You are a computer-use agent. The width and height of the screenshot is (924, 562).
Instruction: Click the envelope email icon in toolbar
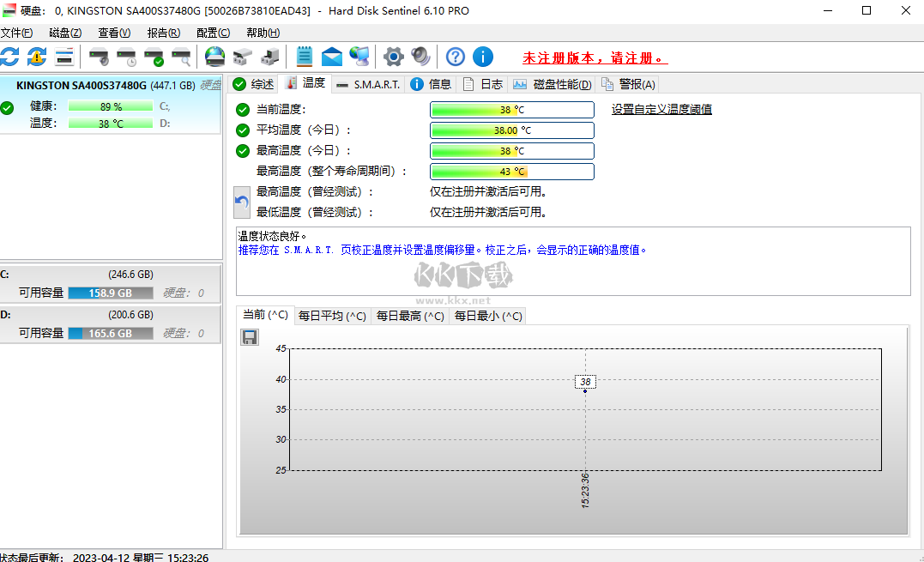click(332, 57)
